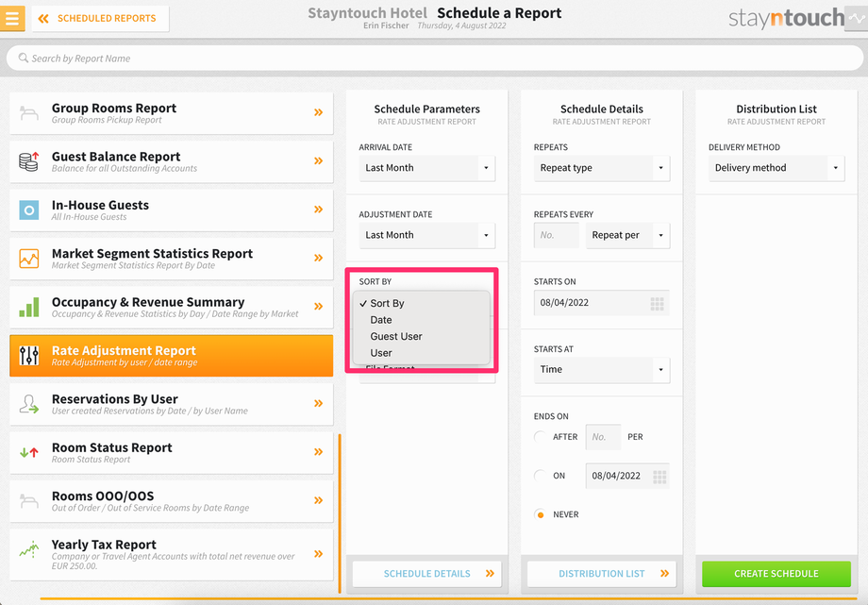Screen dimensions: 868x605
Task: Open Occupancy & Revenue Summary chevron arrow
Action: coord(318,307)
